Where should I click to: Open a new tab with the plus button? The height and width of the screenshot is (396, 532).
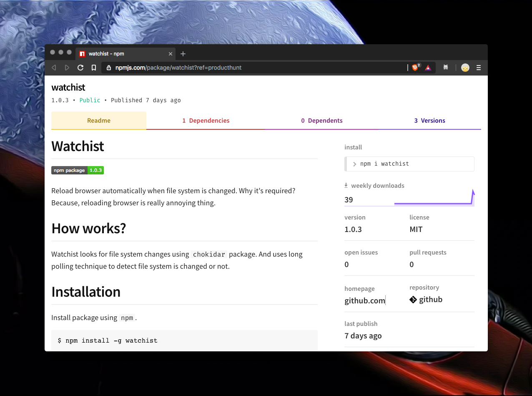(183, 54)
